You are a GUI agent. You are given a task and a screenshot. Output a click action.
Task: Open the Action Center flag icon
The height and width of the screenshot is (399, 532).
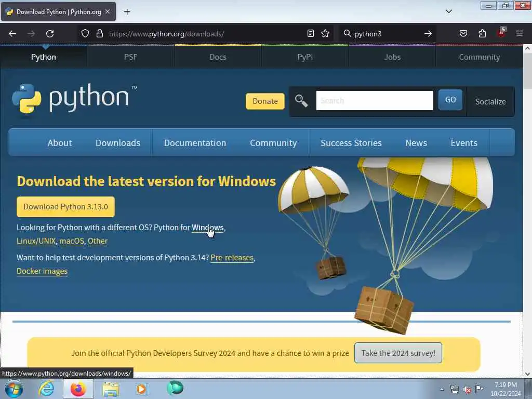[479, 389]
